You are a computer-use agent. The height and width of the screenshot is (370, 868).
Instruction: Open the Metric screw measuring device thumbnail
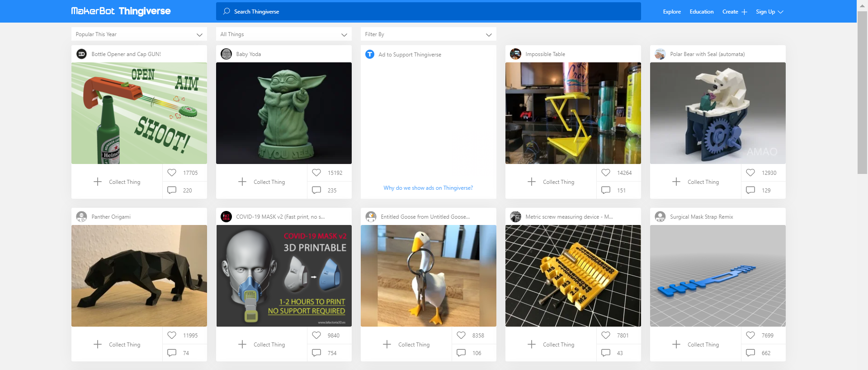click(x=573, y=276)
